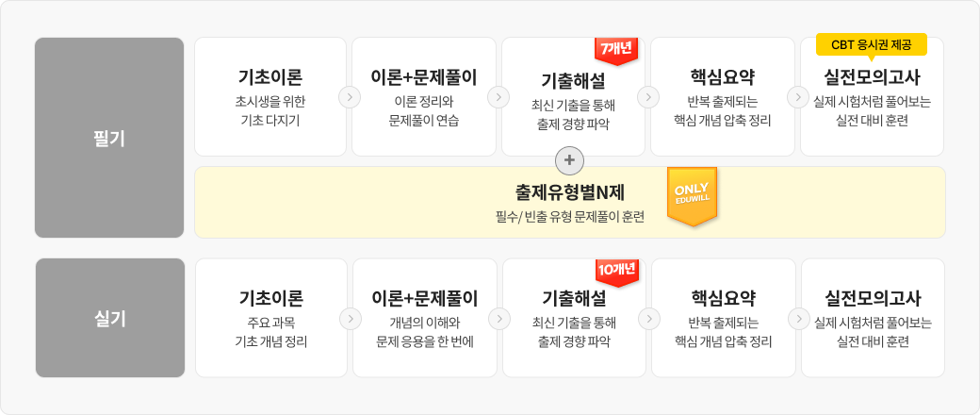Click the arrow between 필기 핵심요약 and 실전모의고사
This screenshot has height=415, width=980.
(796, 96)
